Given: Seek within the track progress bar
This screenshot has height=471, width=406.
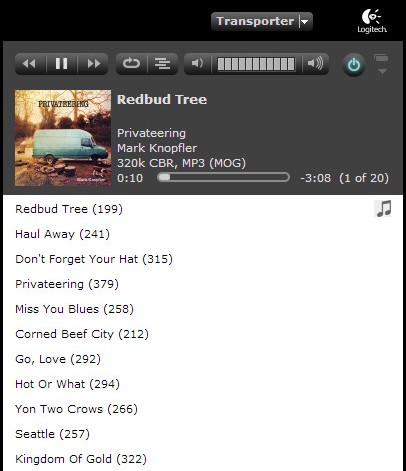Looking at the screenshot, I should (x=223, y=177).
